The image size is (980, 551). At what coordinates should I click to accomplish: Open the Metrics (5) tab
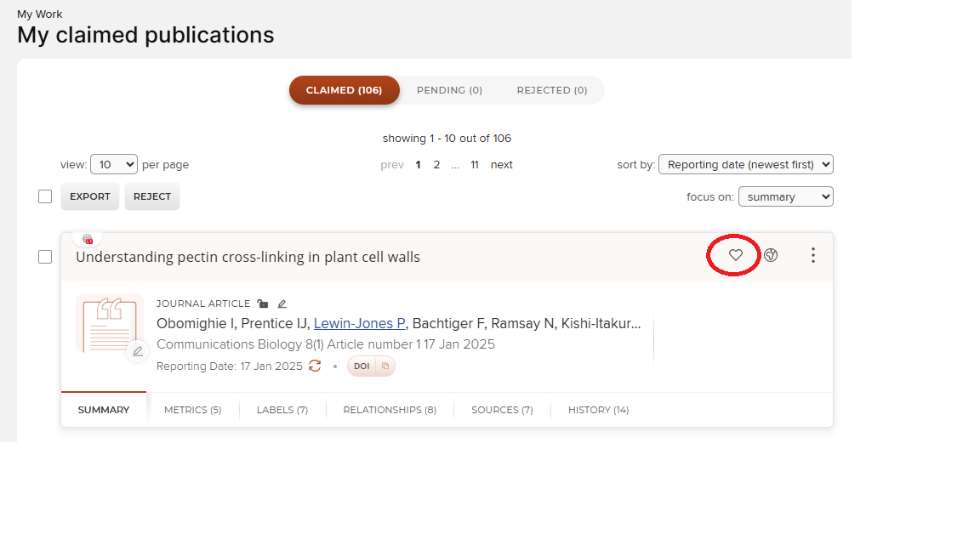tap(192, 410)
